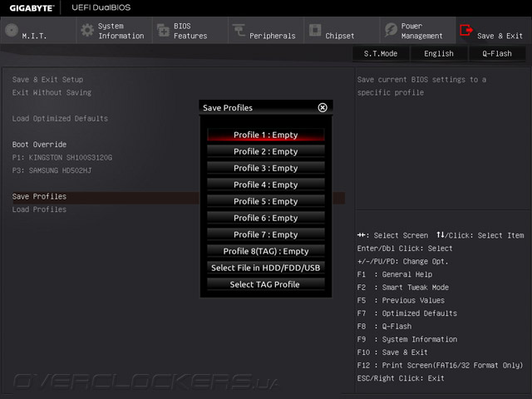Image resolution: width=532 pixels, height=399 pixels.
Task: Choose Profile 6 : Empty
Action: [266, 218]
